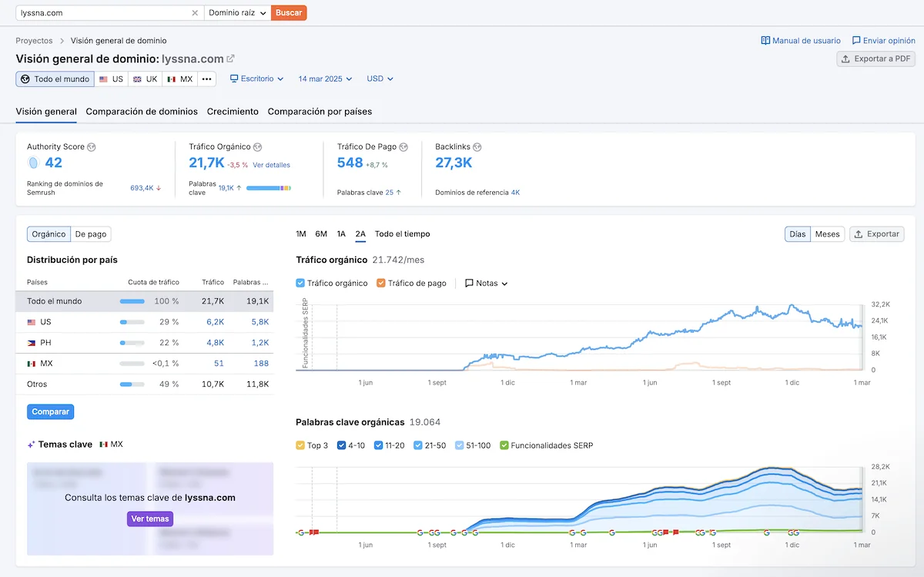Screen dimensions: 924x577
Task: Click the Ver temas button
Action: (149, 518)
